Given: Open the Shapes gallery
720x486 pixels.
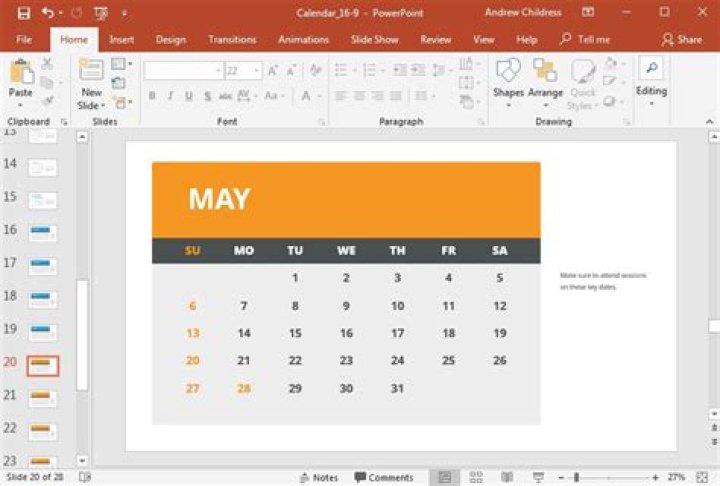Looking at the screenshot, I should [x=508, y=83].
